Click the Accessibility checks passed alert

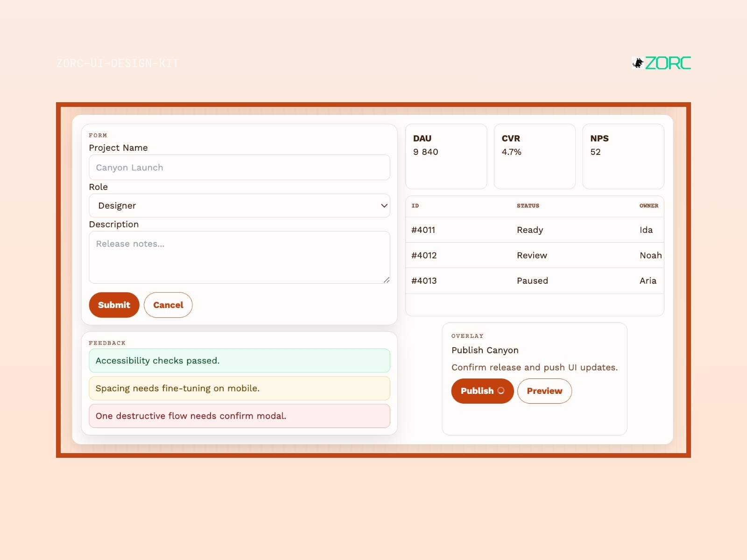(x=240, y=361)
